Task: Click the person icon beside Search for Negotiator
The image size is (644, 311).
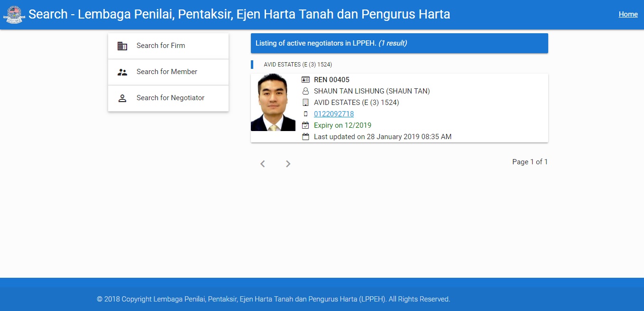Action: [x=122, y=98]
